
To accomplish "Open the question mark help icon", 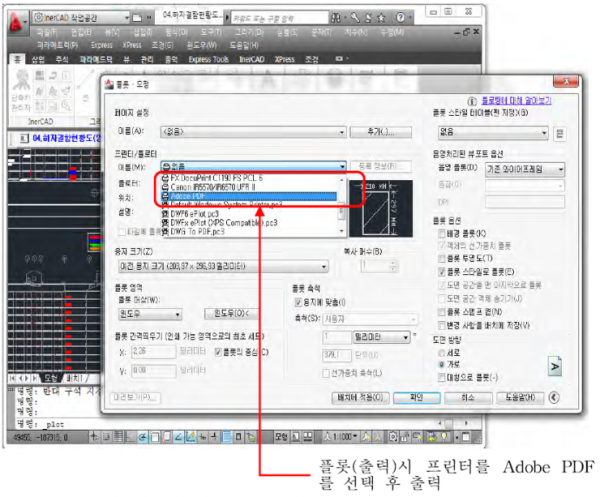I will [x=401, y=18].
